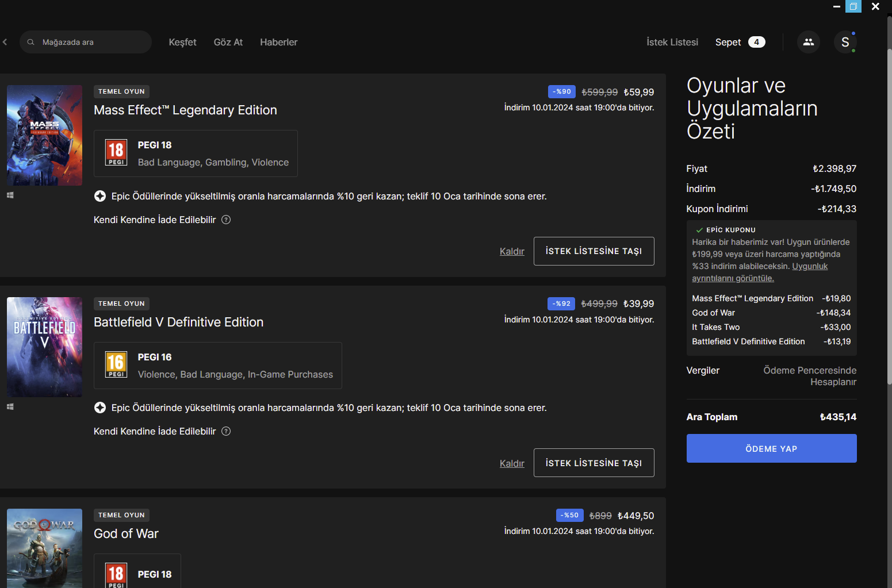Open İstek Listesi page
892x588 pixels.
click(672, 42)
